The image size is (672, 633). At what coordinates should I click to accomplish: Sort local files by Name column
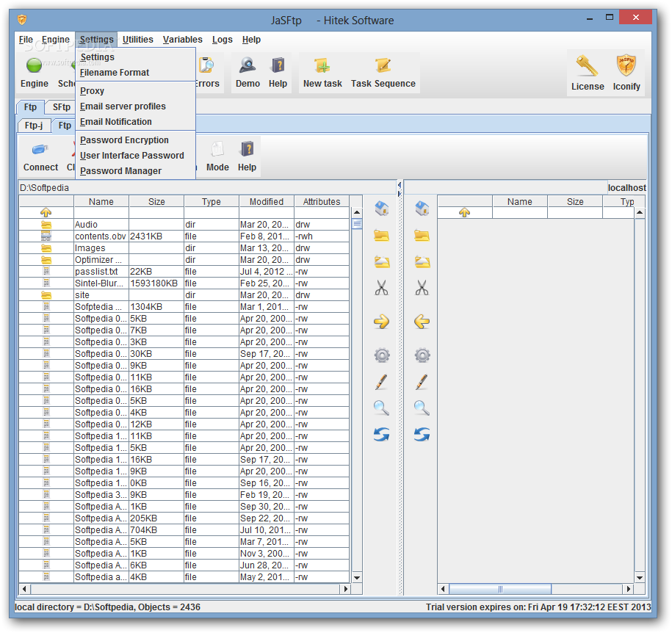101,201
